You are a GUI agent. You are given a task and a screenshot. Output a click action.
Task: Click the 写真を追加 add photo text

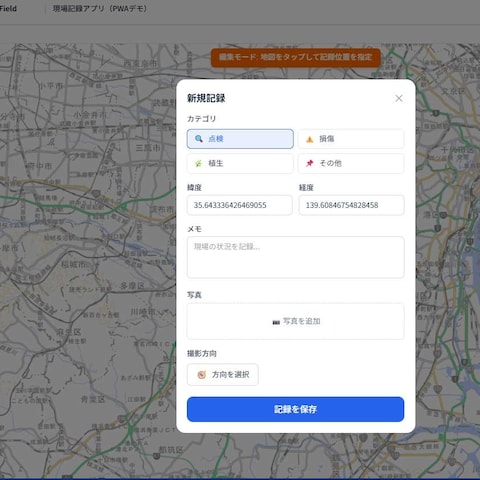[302, 321]
